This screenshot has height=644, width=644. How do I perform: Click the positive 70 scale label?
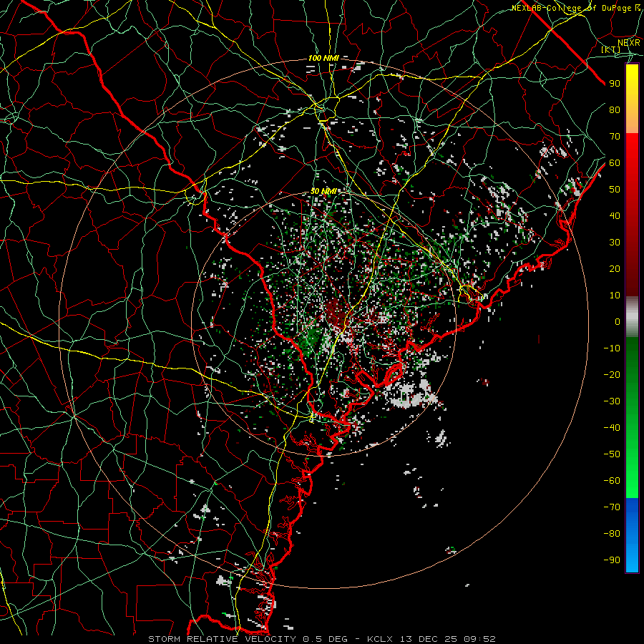[x=615, y=137]
